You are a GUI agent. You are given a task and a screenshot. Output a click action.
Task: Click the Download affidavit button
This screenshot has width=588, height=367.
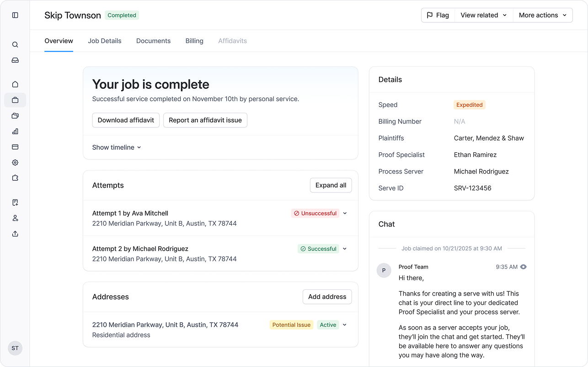pos(126,120)
